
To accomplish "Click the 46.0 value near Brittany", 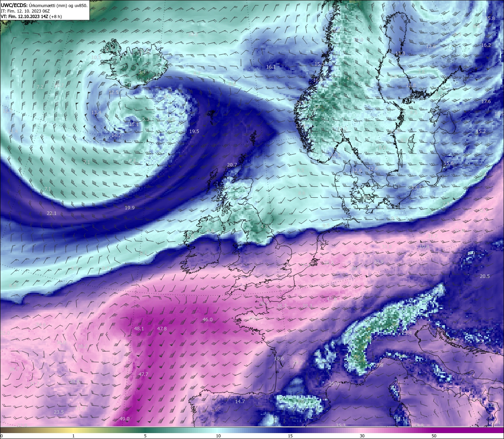I will (208, 320).
